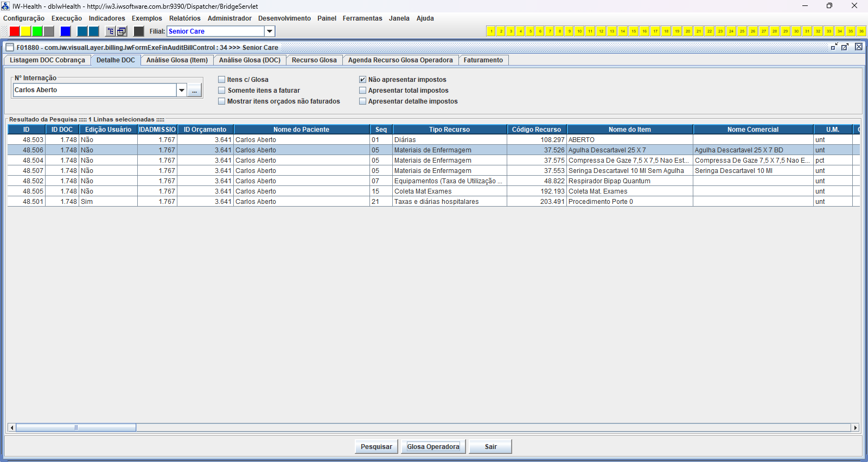Screen dimensions: 868x462
Task: Click the red square toolbar button
Action: tap(15, 31)
